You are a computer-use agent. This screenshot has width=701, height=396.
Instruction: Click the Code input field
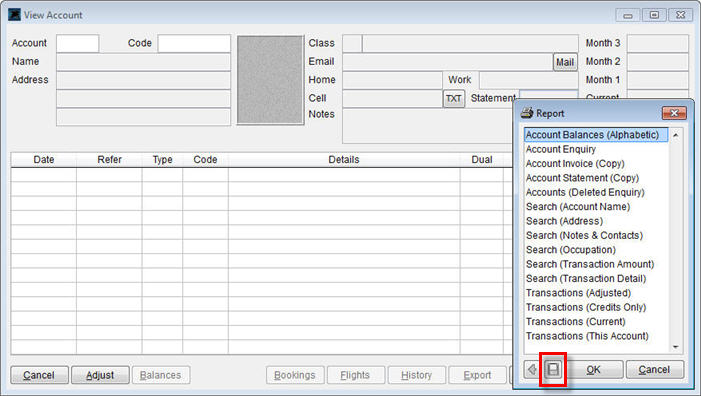pos(194,44)
